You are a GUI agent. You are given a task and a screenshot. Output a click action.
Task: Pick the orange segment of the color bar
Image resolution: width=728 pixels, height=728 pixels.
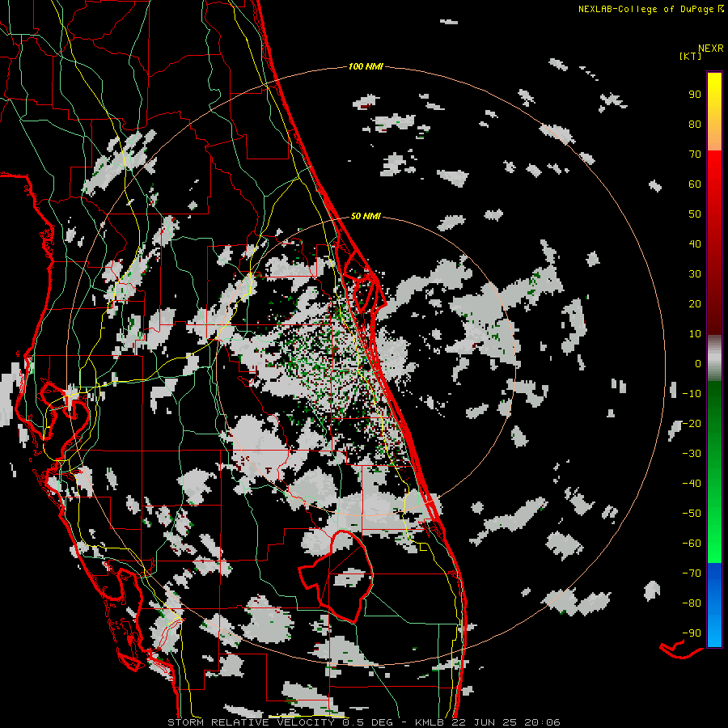pyautogui.click(x=714, y=137)
